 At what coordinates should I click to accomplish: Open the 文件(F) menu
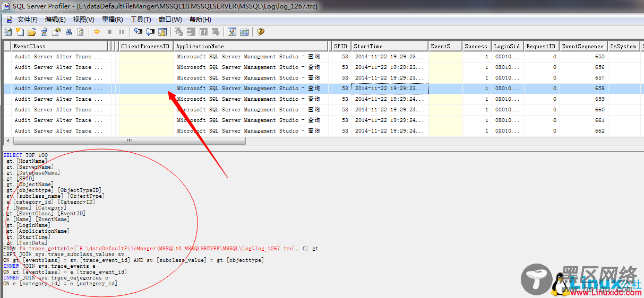point(28,20)
